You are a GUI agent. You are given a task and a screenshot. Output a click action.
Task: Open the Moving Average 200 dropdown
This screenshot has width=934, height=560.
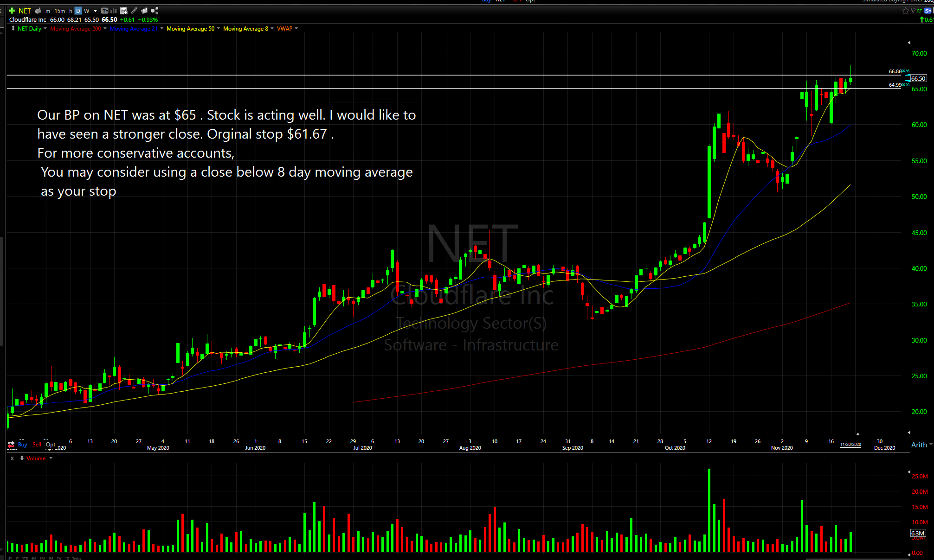click(105, 28)
